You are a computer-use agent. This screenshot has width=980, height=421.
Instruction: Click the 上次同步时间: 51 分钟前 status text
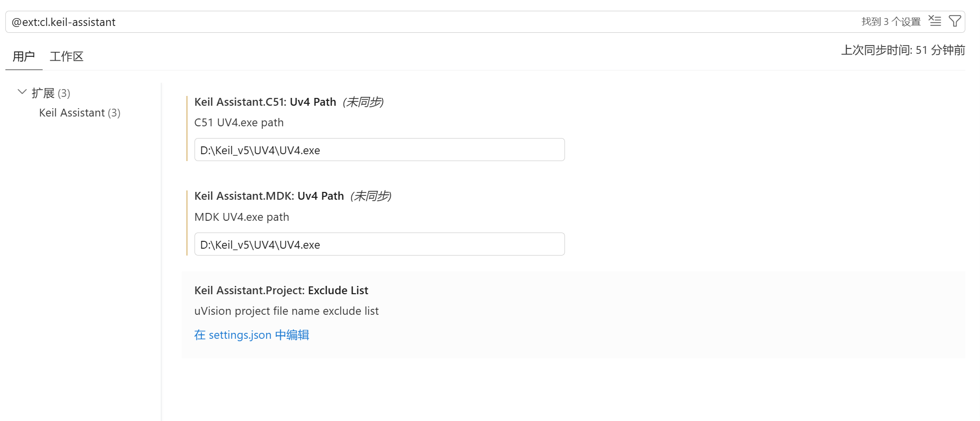903,50
